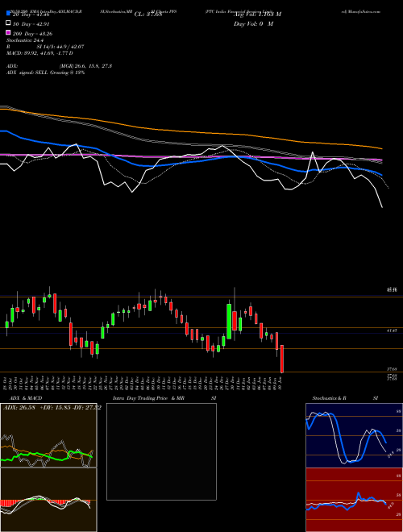This screenshot has width=403, height=532.
Task: Click the ManofaSutra.com watermark link at top right
Action: (x=361, y=11)
